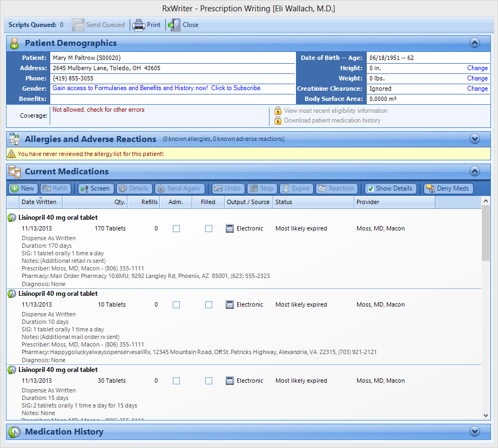The height and width of the screenshot is (448, 498).
Task: Sort by the Date Written column
Action: [x=41, y=202]
